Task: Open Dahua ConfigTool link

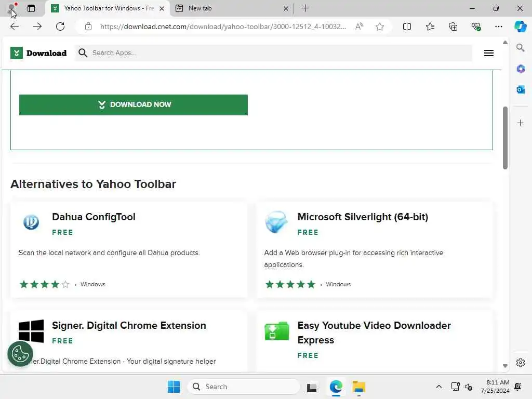Action: (94, 217)
